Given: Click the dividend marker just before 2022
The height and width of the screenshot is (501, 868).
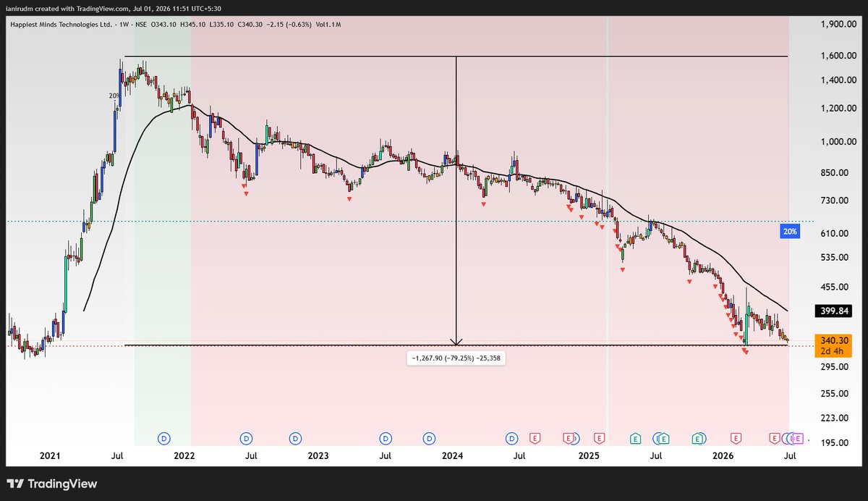Looking at the screenshot, I should click(x=164, y=438).
